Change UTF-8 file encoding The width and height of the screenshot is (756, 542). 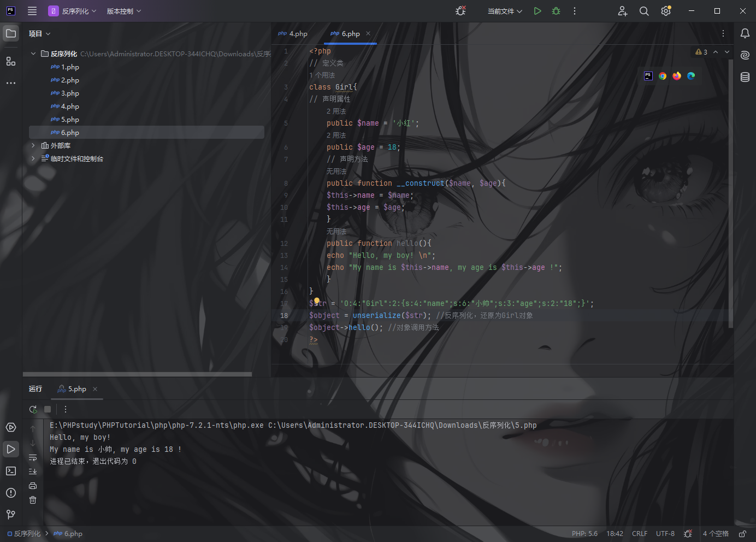point(665,534)
